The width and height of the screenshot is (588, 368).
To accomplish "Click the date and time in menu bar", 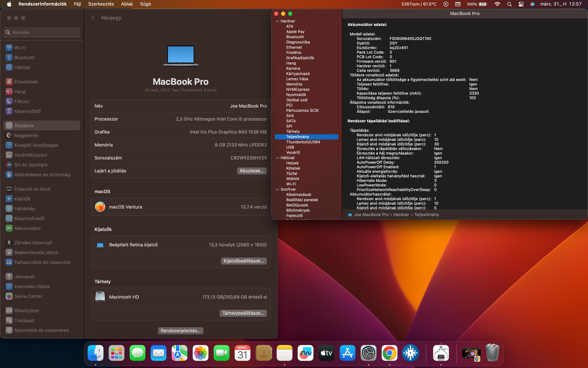I will pyautogui.click(x=561, y=4).
